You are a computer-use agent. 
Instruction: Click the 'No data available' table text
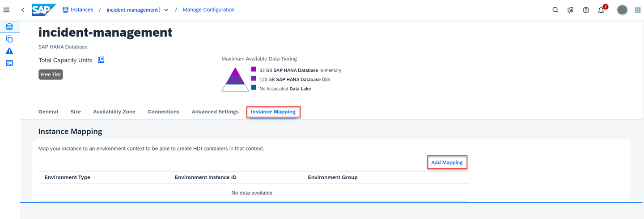tap(252, 193)
